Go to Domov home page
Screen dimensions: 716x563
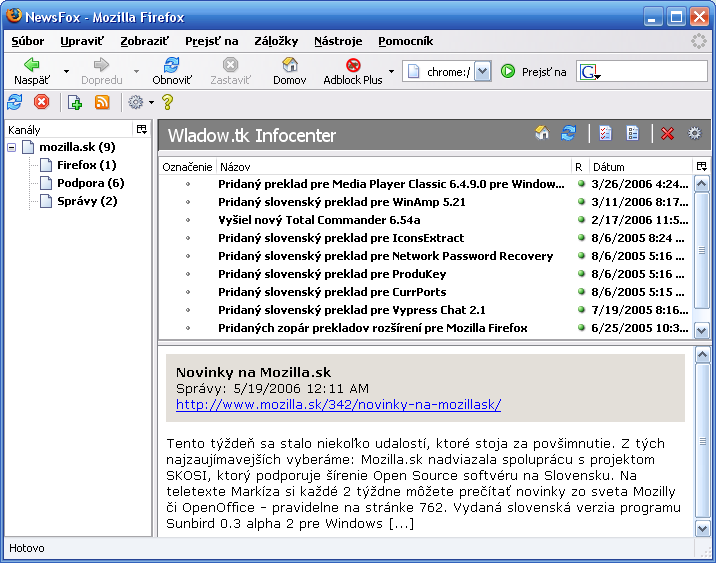point(290,71)
